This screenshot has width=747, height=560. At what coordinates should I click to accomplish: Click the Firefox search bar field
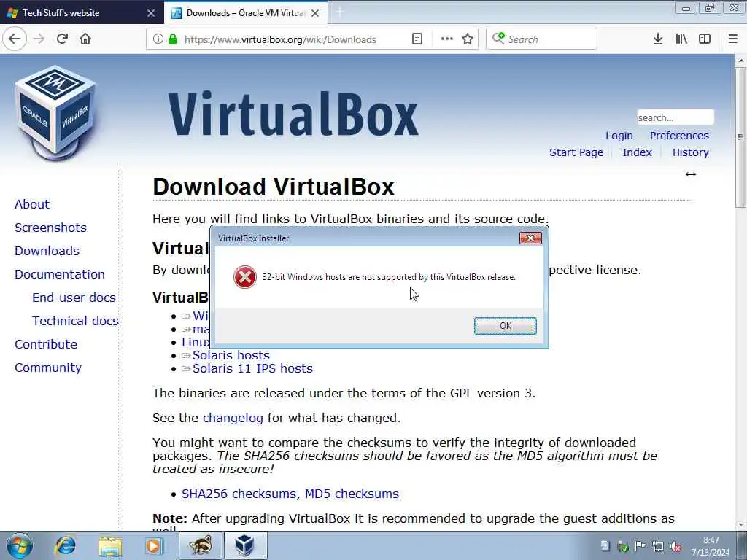click(541, 39)
